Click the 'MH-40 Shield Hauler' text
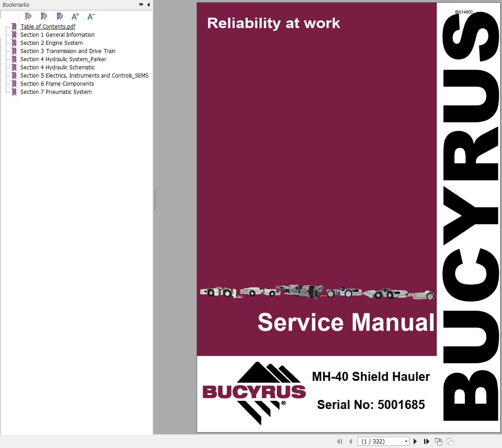Screen dimensions: 502x448 pyautogui.click(x=371, y=376)
